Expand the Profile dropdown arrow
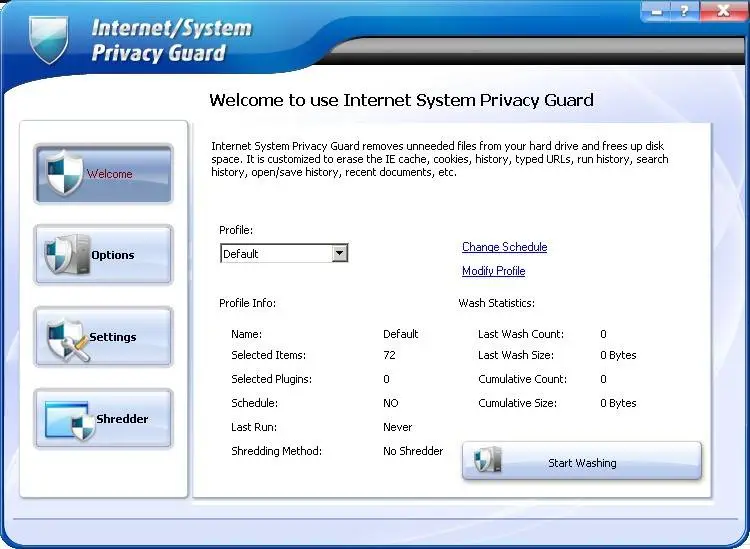 coord(340,253)
